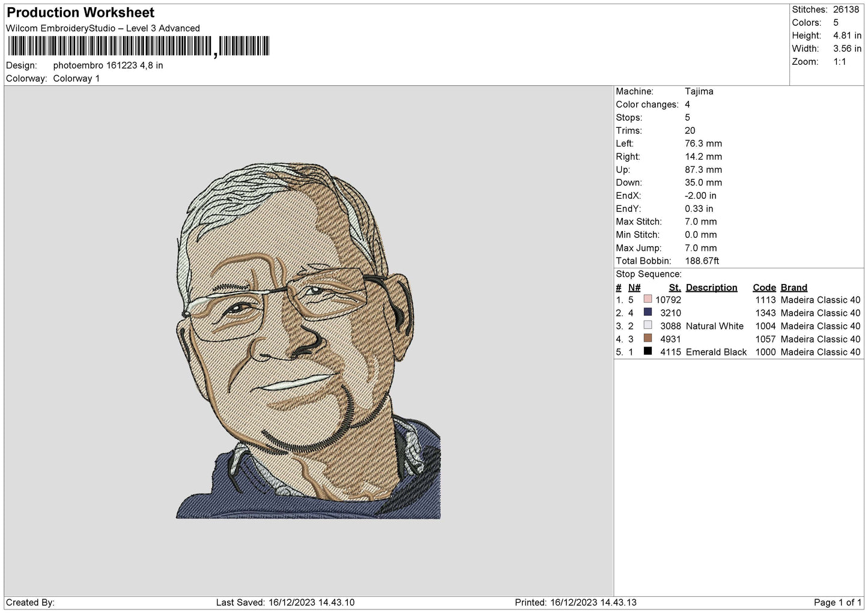Click stitch count 4931 in stop row 4
This screenshot has height=613, width=868.
click(x=671, y=339)
